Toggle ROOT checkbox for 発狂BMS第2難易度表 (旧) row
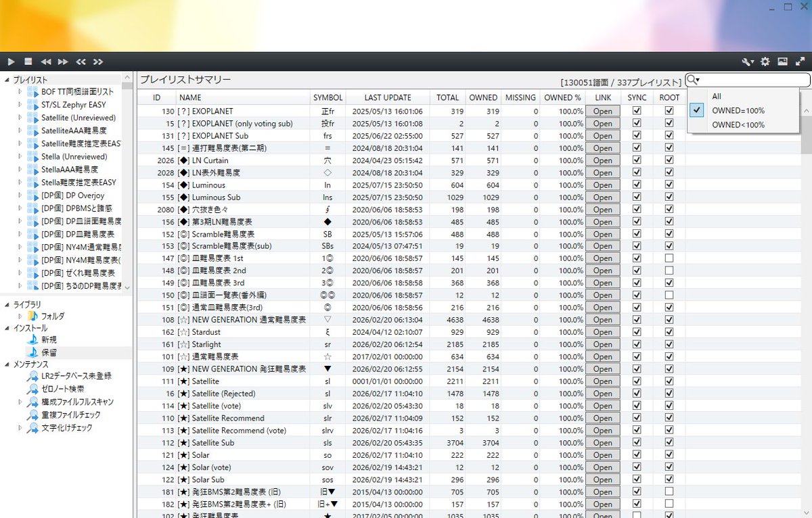Viewport: 812px width, 518px height. (x=669, y=492)
